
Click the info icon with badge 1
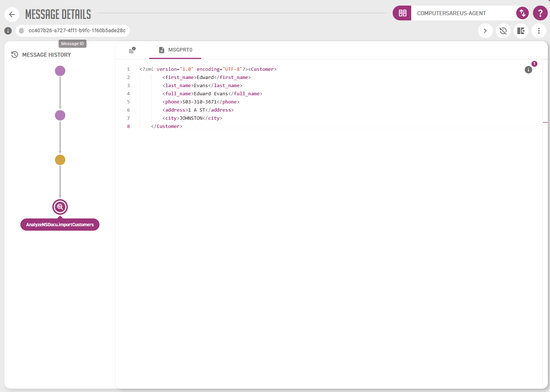point(528,69)
